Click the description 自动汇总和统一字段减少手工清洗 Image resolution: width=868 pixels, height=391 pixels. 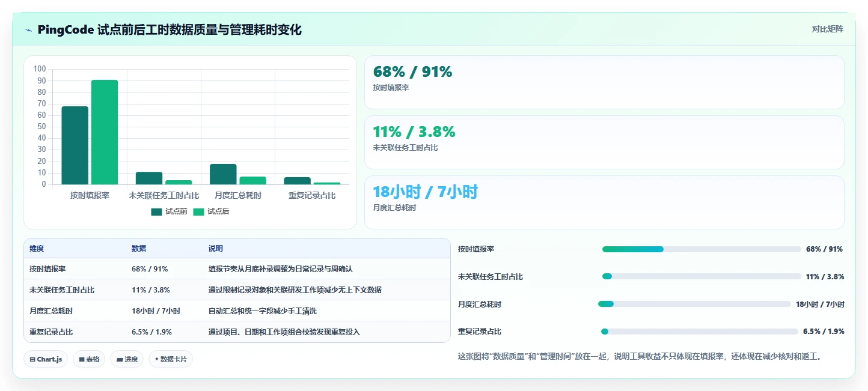(x=263, y=311)
